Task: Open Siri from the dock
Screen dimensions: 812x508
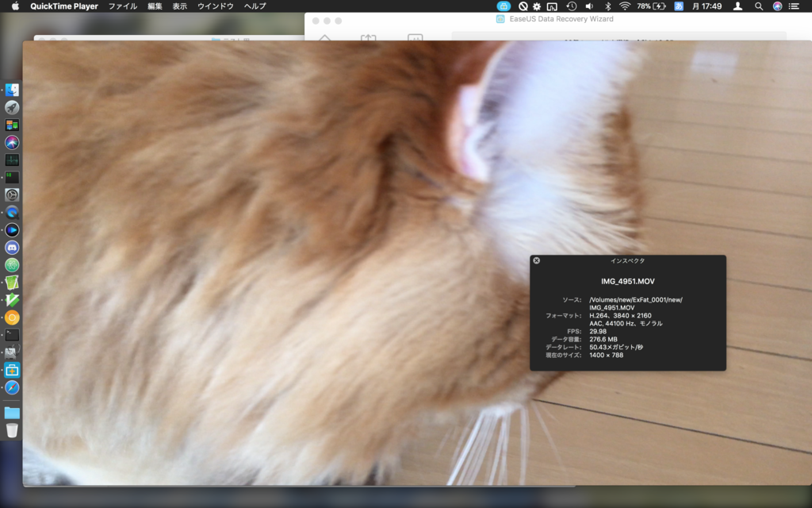Action: click(x=12, y=142)
